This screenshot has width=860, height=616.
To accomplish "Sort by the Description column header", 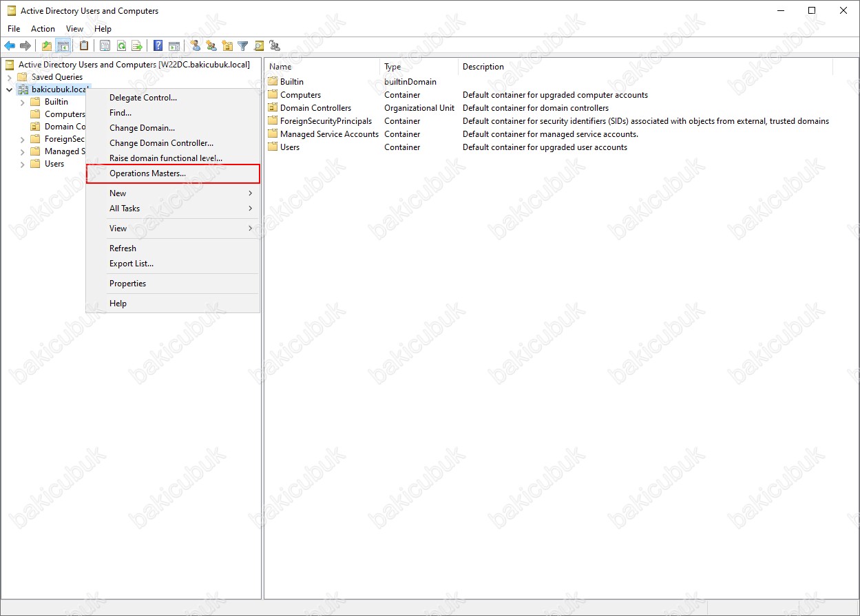I will pos(645,67).
